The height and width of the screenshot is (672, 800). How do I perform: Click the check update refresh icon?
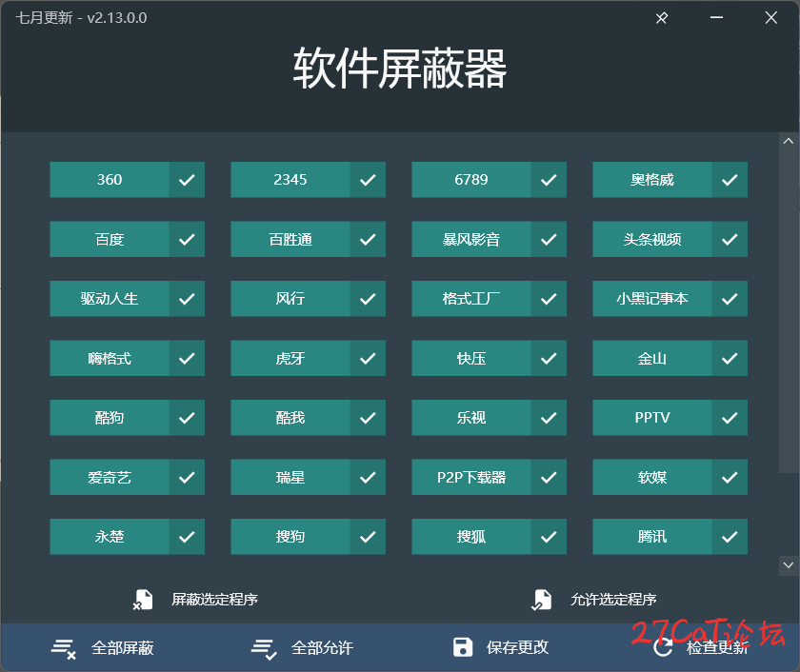[x=663, y=647]
